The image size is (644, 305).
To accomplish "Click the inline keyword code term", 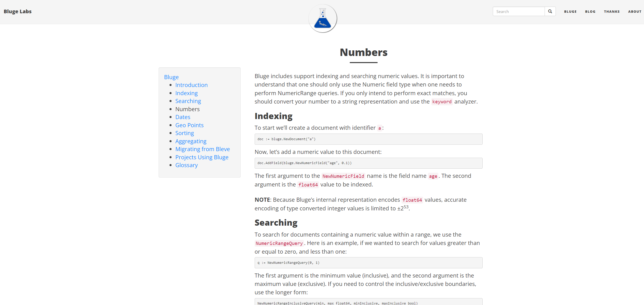I will pyautogui.click(x=442, y=102).
